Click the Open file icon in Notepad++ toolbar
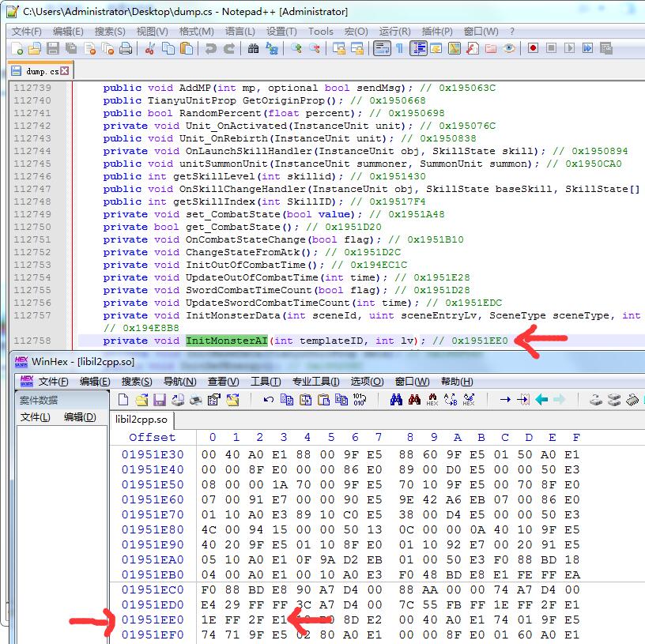This screenshot has height=644, width=645. tap(35, 48)
